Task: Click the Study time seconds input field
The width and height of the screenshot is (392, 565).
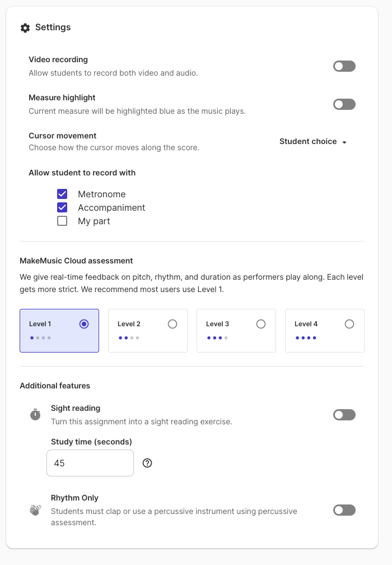Action: tap(90, 462)
